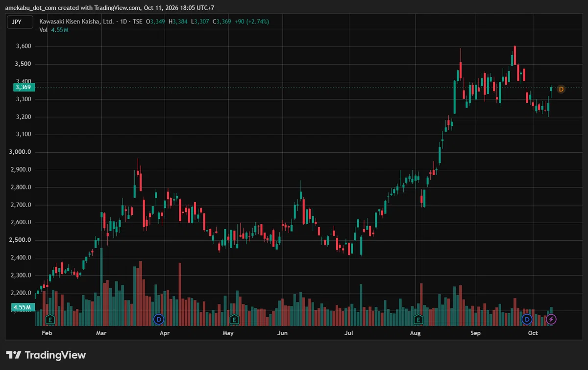588x370 pixels.
Task: Click the +90 (+2.74%) change value
Action: pos(252,22)
